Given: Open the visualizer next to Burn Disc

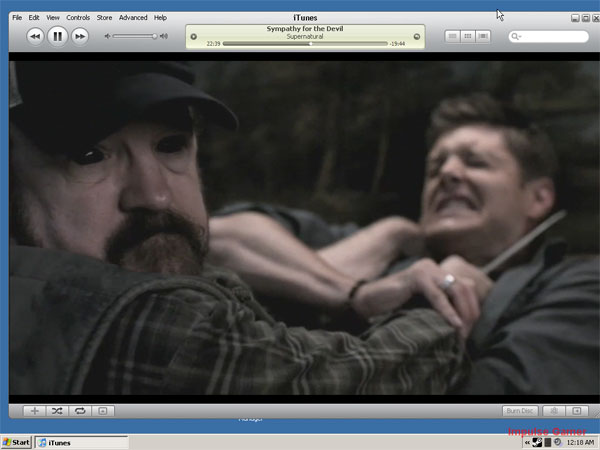Looking at the screenshot, I should 554,411.
